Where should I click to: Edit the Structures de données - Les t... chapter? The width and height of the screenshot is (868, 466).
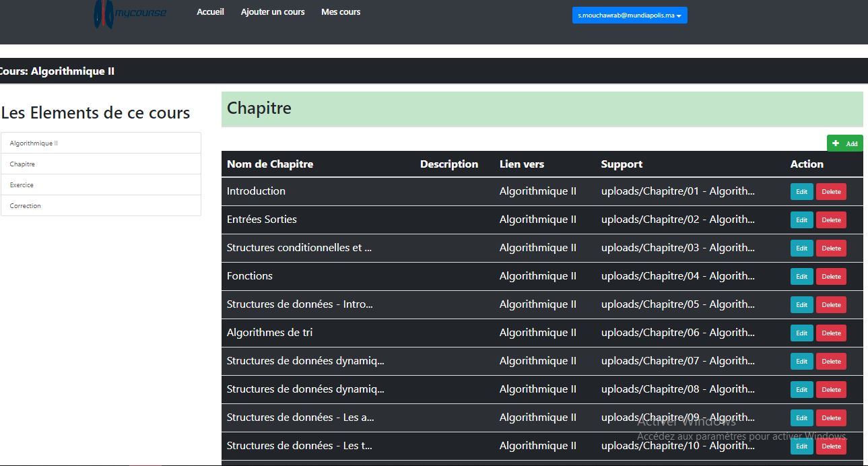tap(801, 446)
